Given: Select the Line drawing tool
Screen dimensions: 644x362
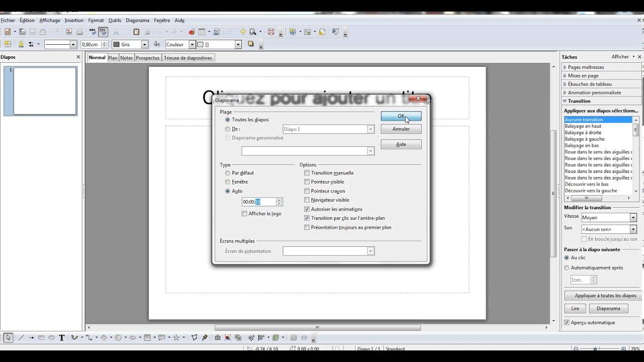Looking at the screenshot, I should click(21, 338).
